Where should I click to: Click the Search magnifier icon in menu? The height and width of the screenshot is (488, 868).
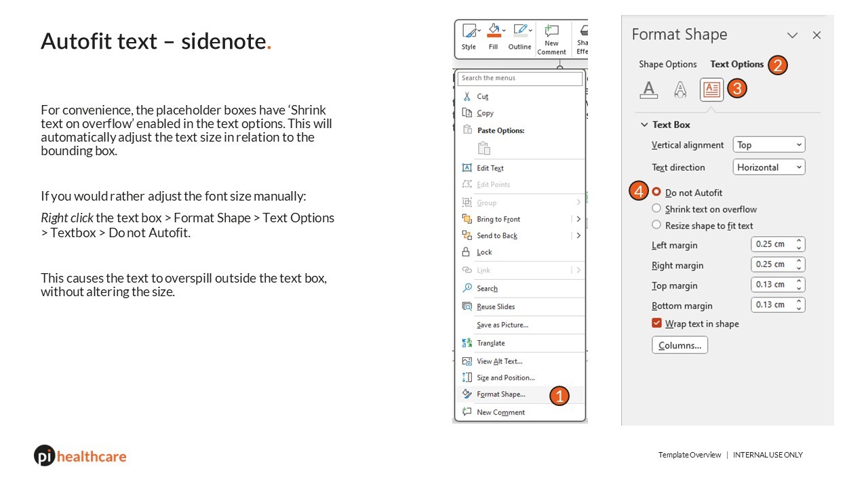pyautogui.click(x=467, y=288)
